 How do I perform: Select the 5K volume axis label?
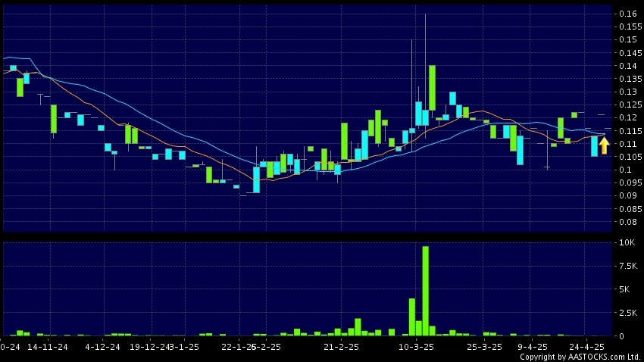pyautogui.click(x=624, y=289)
